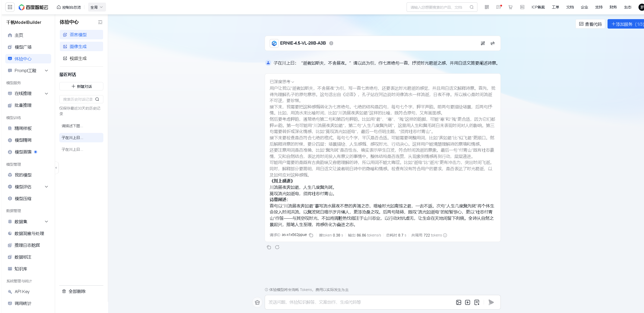Open the 工单 link
Image resolution: width=644 pixels, height=313 pixels.
click(555, 7)
